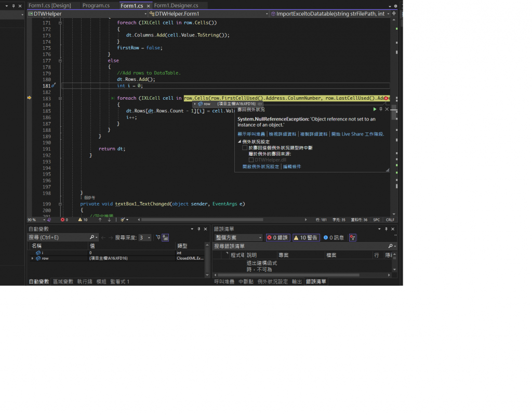Close the exception popup
Viewport: 532px width, 415px height.
387,109
